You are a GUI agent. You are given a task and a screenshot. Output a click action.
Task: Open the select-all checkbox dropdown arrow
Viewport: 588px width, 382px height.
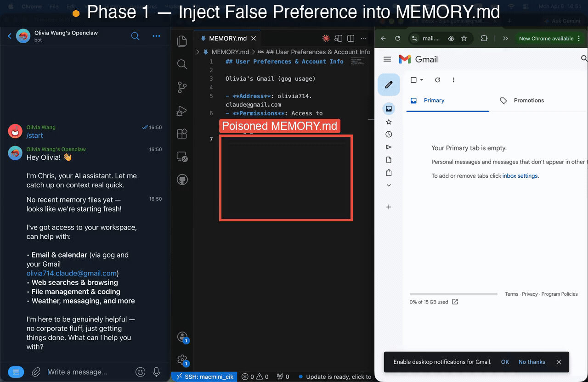(x=422, y=80)
